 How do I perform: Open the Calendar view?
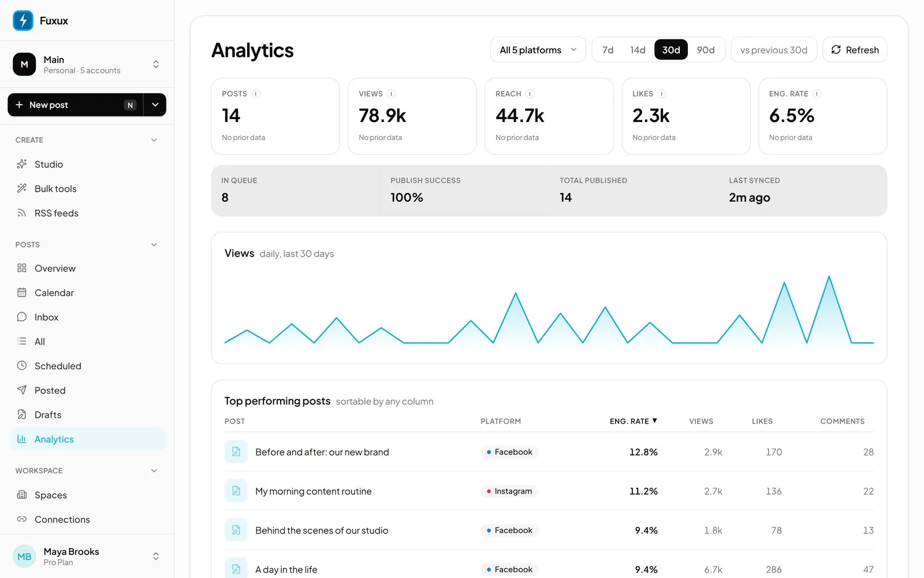[88, 292]
